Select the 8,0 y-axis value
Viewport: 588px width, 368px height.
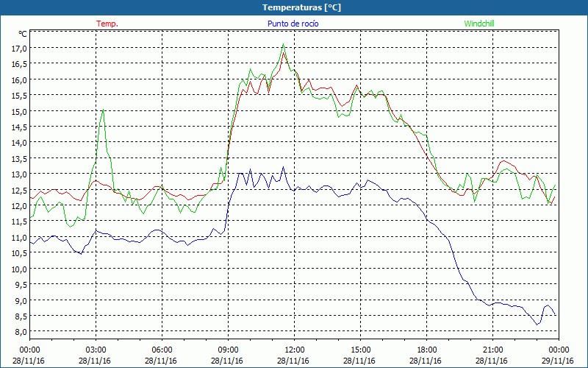[21, 332]
